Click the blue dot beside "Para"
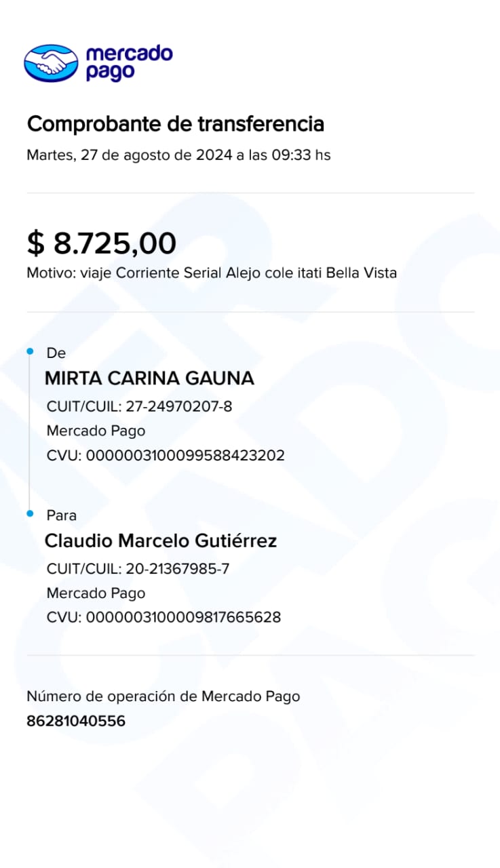The image size is (500, 868). (x=30, y=514)
